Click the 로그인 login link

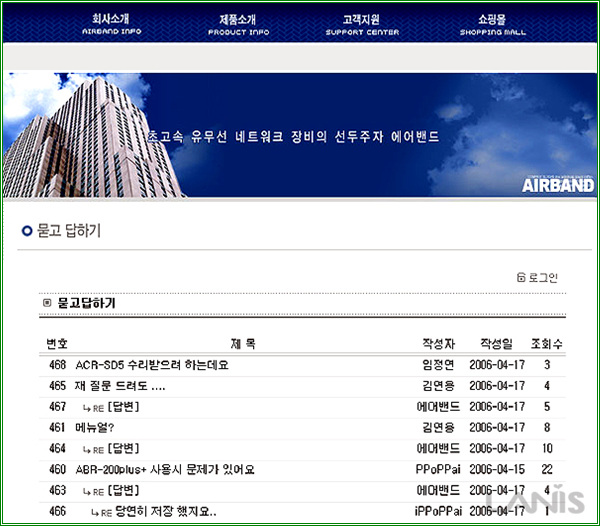(543, 277)
